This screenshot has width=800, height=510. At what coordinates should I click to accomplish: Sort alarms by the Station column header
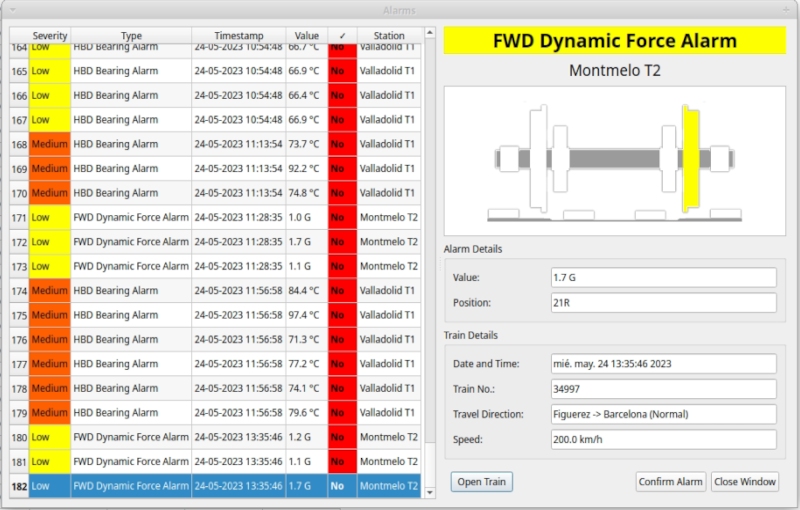[388, 36]
